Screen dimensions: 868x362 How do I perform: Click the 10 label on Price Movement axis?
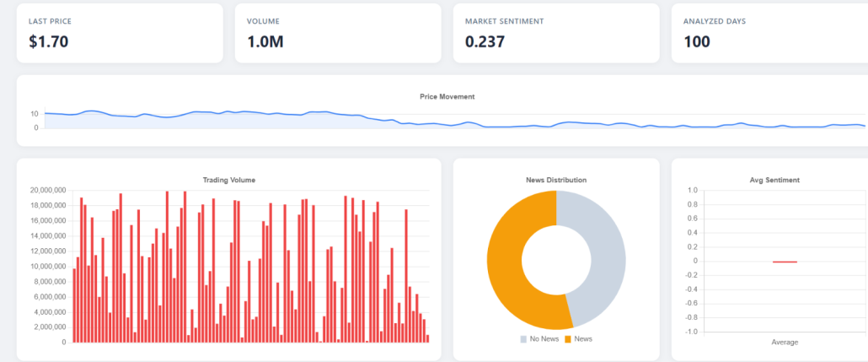pyautogui.click(x=34, y=114)
